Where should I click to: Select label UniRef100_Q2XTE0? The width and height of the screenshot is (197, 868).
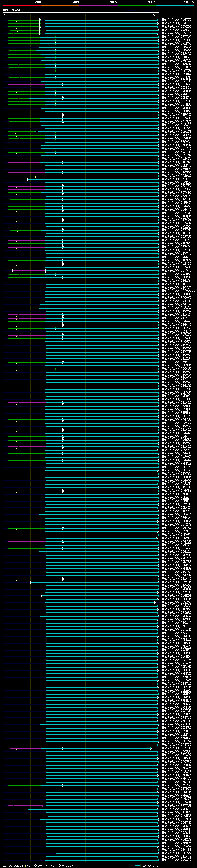(x=177, y=186)
